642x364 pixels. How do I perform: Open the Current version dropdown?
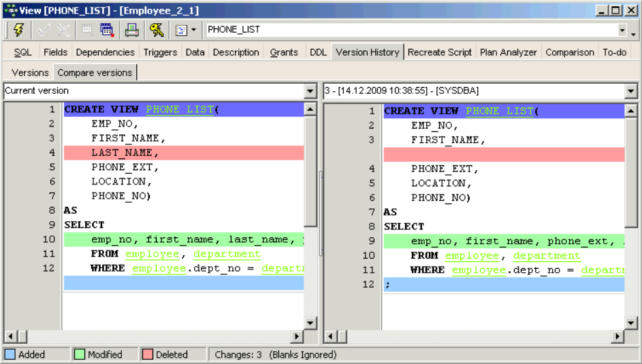310,90
